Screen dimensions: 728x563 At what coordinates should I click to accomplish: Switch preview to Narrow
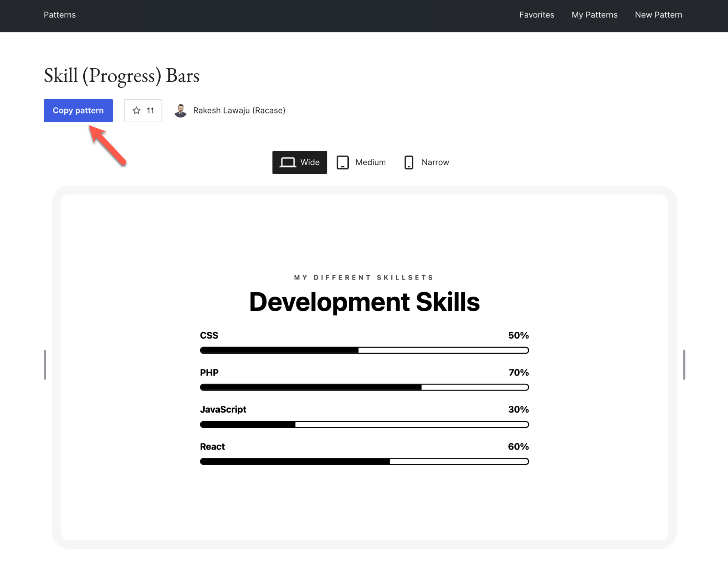[426, 162]
